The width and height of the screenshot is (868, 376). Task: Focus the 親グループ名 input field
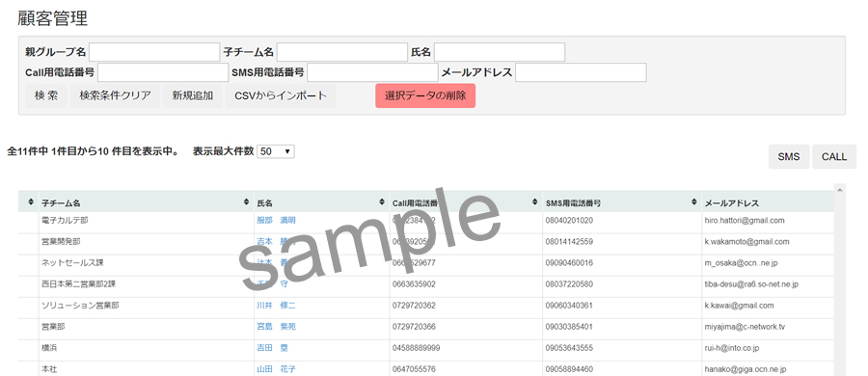click(x=154, y=52)
